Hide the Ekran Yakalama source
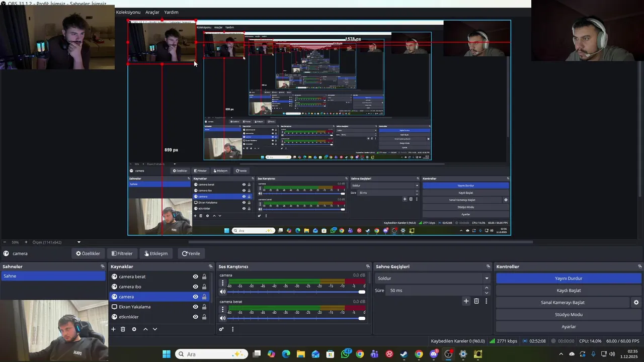 (195, 307)
